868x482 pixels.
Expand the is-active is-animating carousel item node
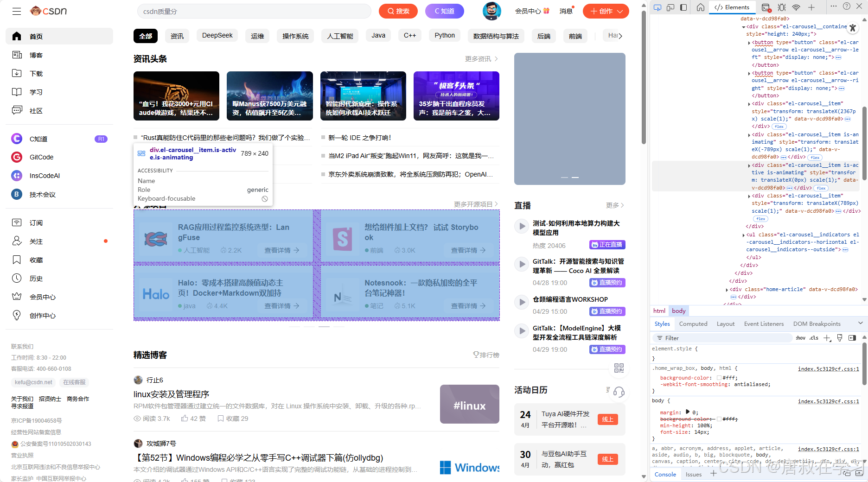click(x=749, y=165)
